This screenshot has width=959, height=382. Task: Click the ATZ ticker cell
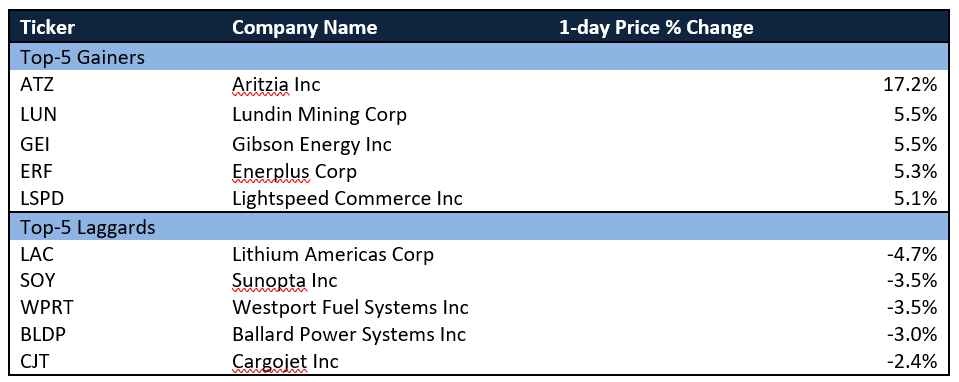36,85
